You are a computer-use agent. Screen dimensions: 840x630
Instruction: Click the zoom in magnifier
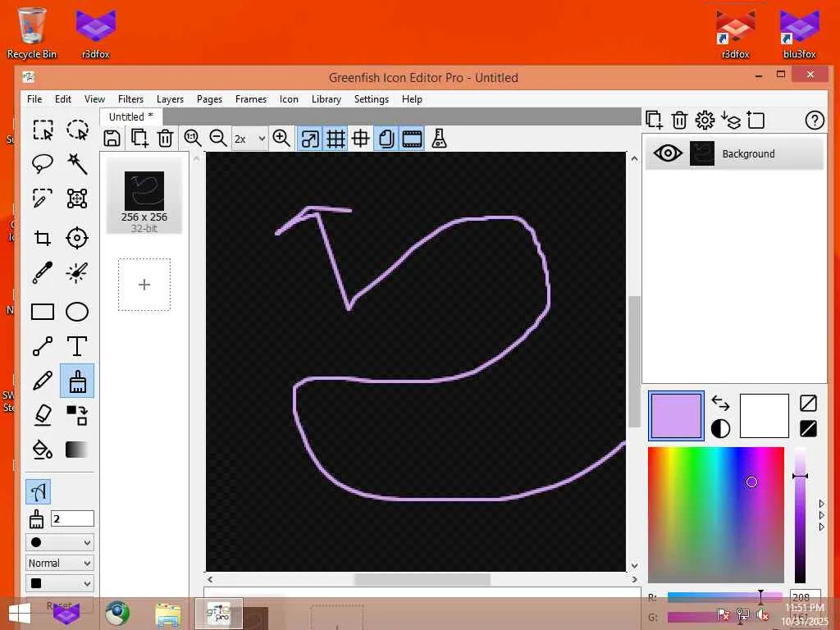[x=281, y=138]
